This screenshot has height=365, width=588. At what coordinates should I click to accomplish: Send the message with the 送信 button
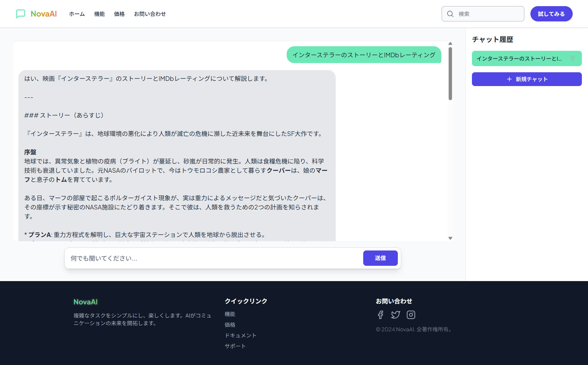coord(380,258)
